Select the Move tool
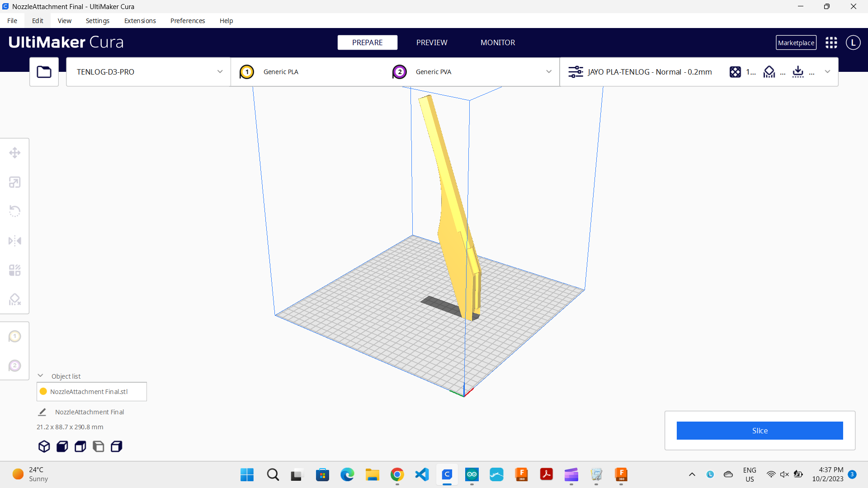Screen dimensions: 868x488 tap(15, 152)
